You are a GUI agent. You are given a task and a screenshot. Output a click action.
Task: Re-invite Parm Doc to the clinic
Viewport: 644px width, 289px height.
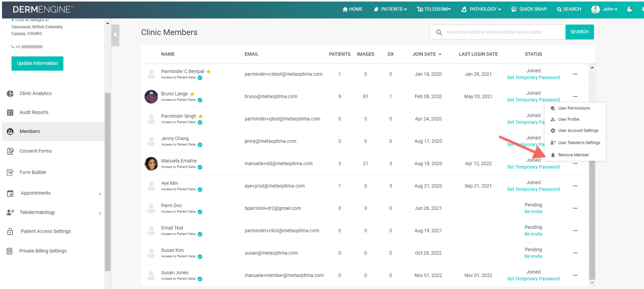click(533, 212)
